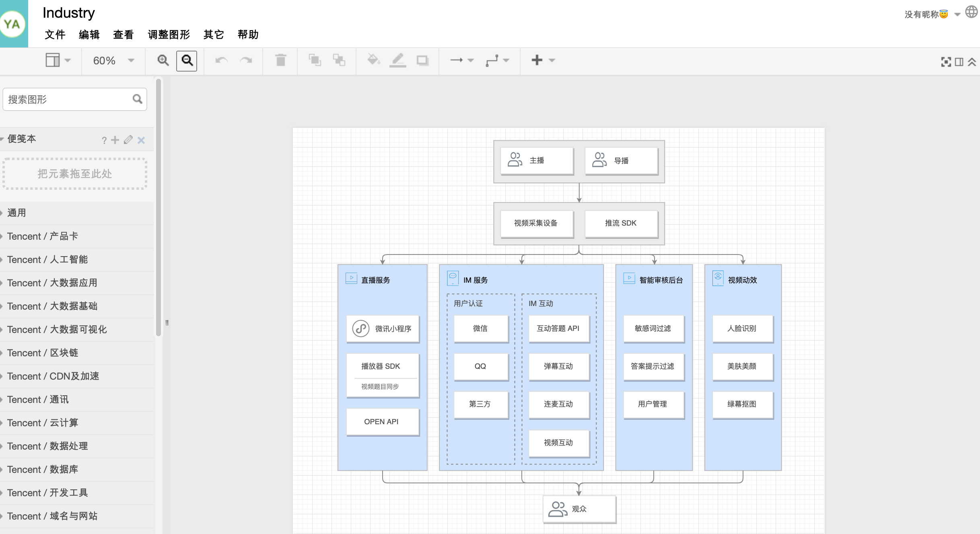Select the 人脸识别 box
Image resolution: width=980 pixels, height=534 pixels.
coord(743,329)
